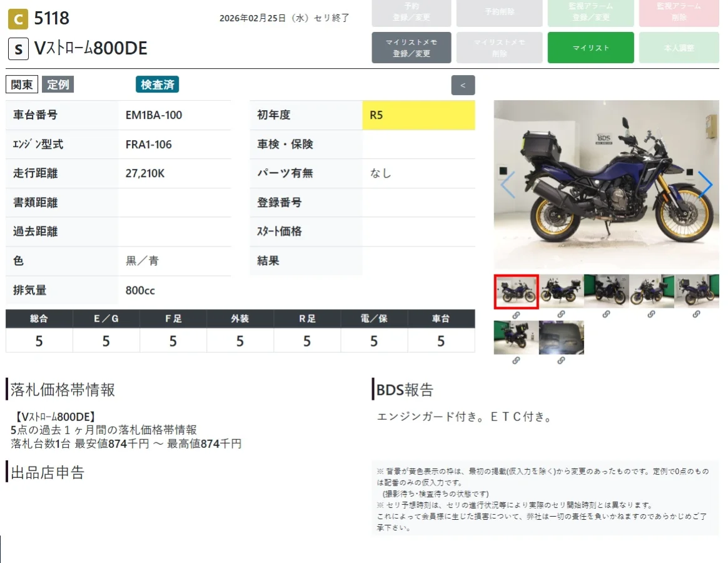Click the green マイリスト button
This screenshot has width=728, height=563.
[x=590, y=48]
